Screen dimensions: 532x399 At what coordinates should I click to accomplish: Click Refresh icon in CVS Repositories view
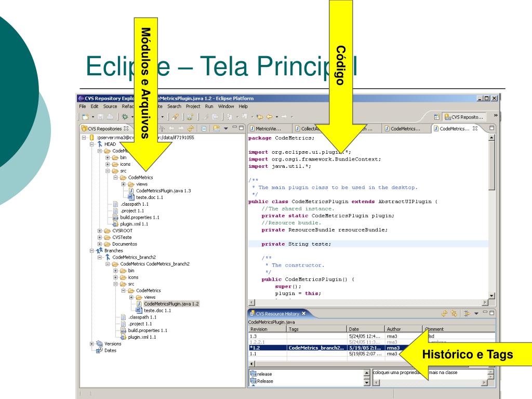pos(191,128)
